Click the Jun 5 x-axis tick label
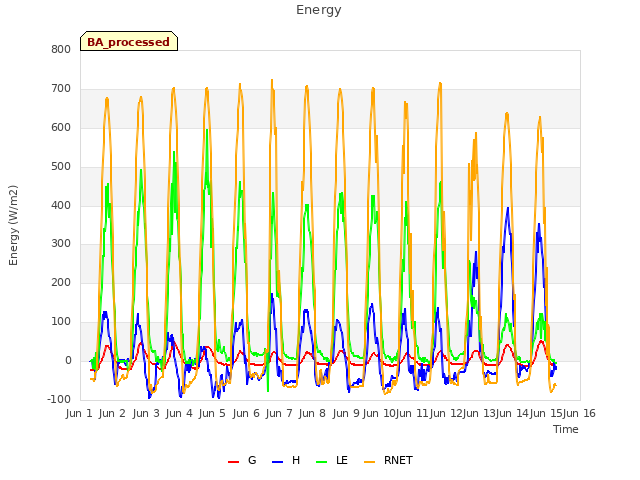 (x=212, y=413)
